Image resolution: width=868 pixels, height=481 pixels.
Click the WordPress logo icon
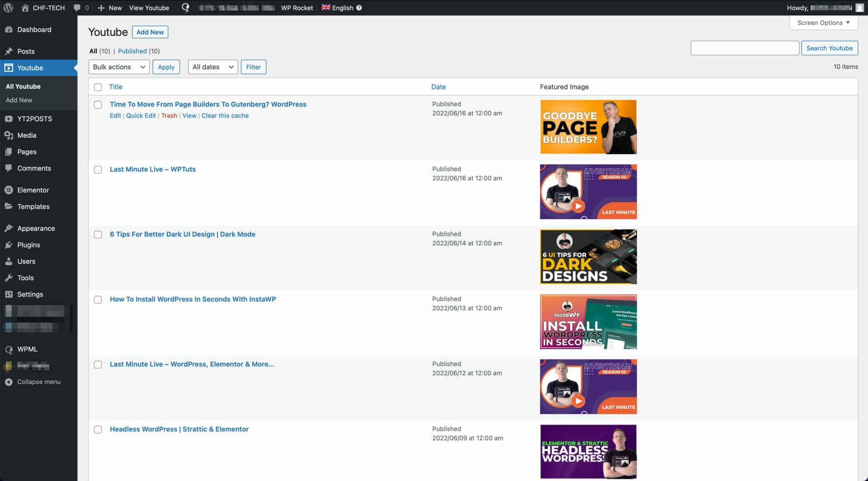8,8
